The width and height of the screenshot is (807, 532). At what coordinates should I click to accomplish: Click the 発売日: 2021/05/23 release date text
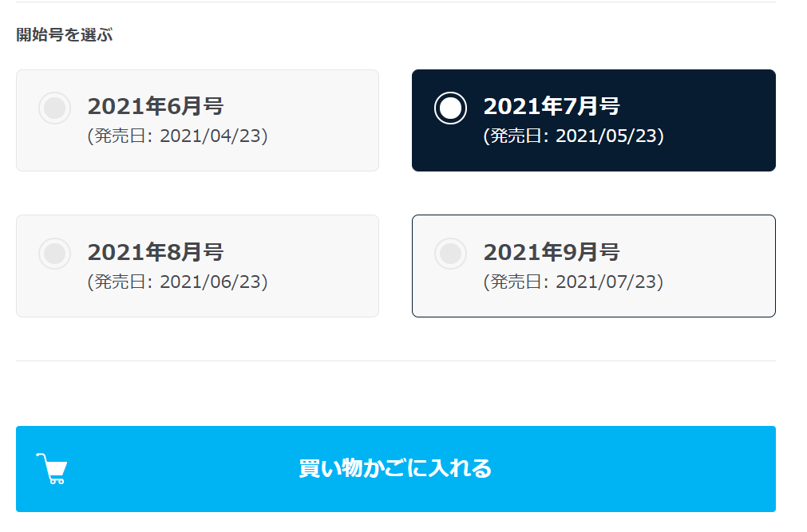pos(573,136)
